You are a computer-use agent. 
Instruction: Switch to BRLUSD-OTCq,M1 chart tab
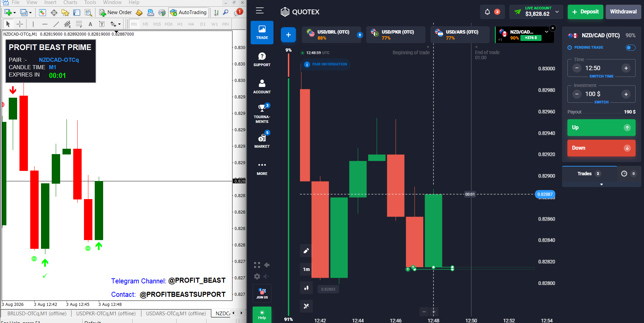click(x=37, y=313)
